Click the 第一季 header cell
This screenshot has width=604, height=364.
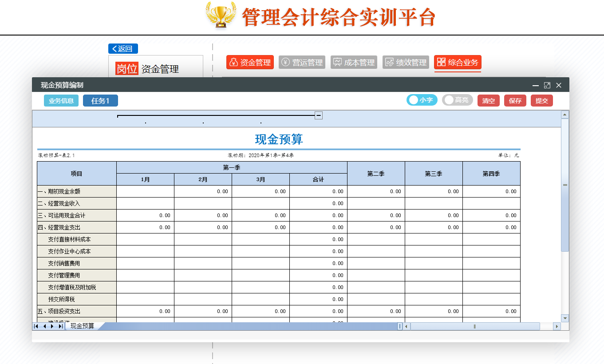(232, 167)
